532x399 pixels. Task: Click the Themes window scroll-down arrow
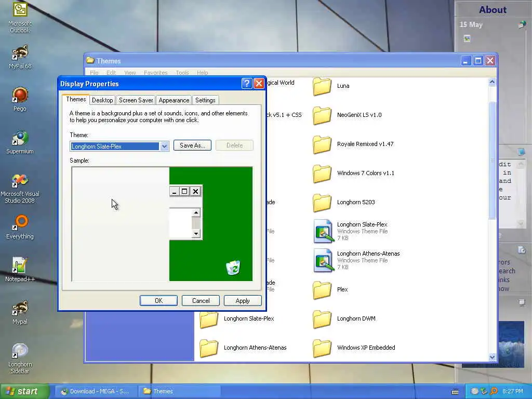[x=493, y=356]
